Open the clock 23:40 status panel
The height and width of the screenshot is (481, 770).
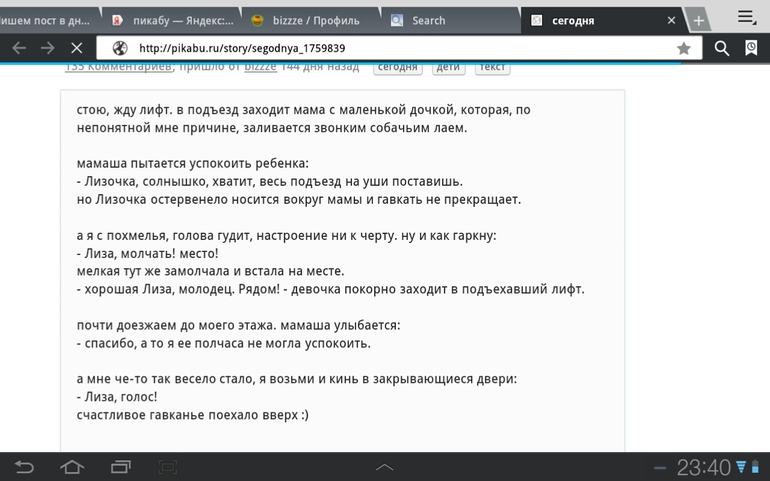[704, 467]
